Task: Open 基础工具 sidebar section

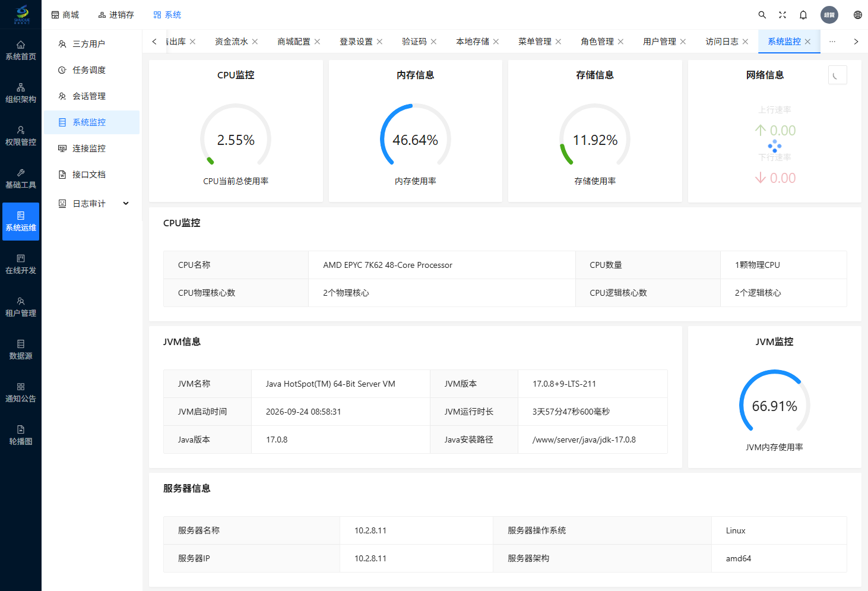Action: click(x=21, y=179)
